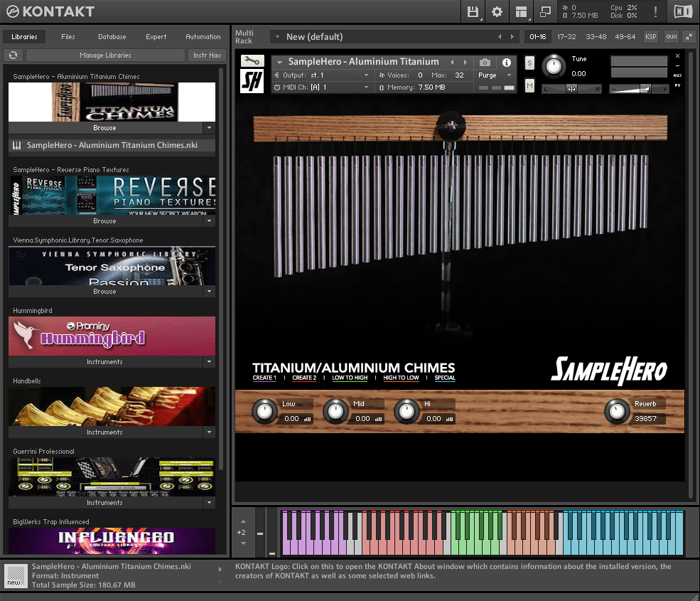Take snapshot with camera icon

point(485,63)
